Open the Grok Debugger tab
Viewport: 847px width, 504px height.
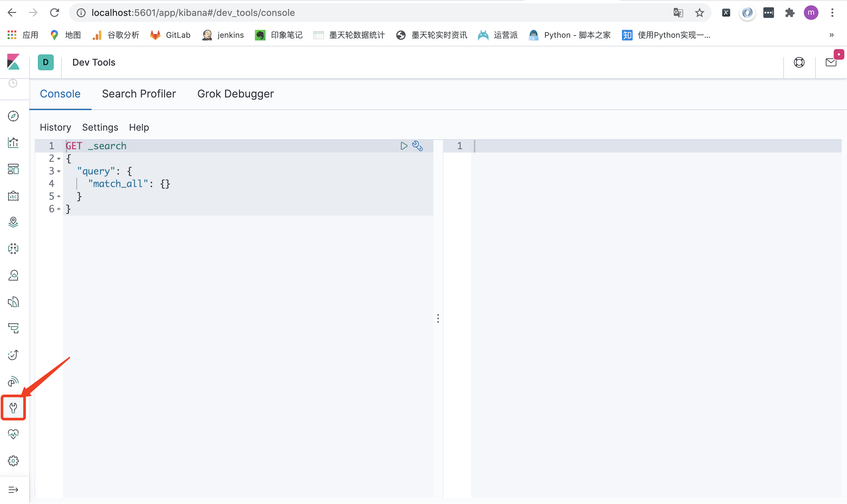pos(236,94)
